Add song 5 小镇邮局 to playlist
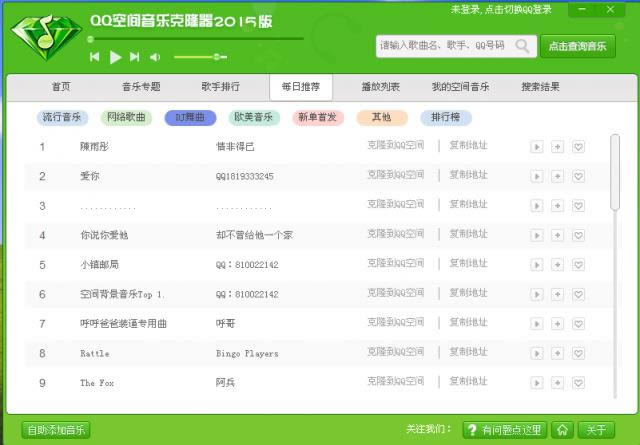 (558, 265)
